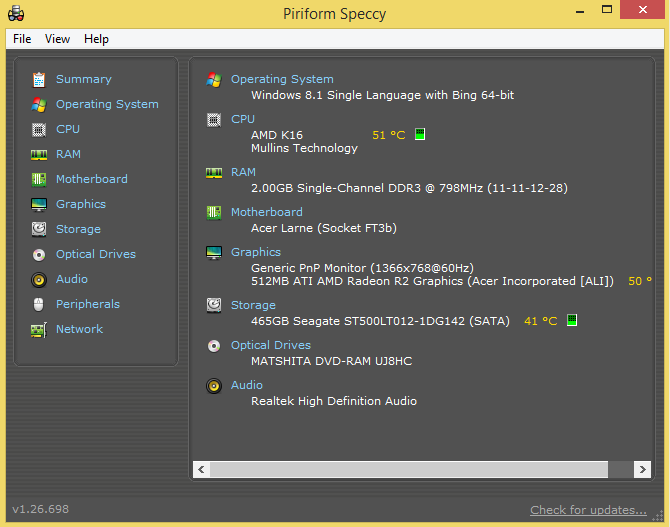Image resolution: width=670 pixels, height=527 pixels.
Task: Go to Motherboard section in sidebar
Action: tap(92, 179)
